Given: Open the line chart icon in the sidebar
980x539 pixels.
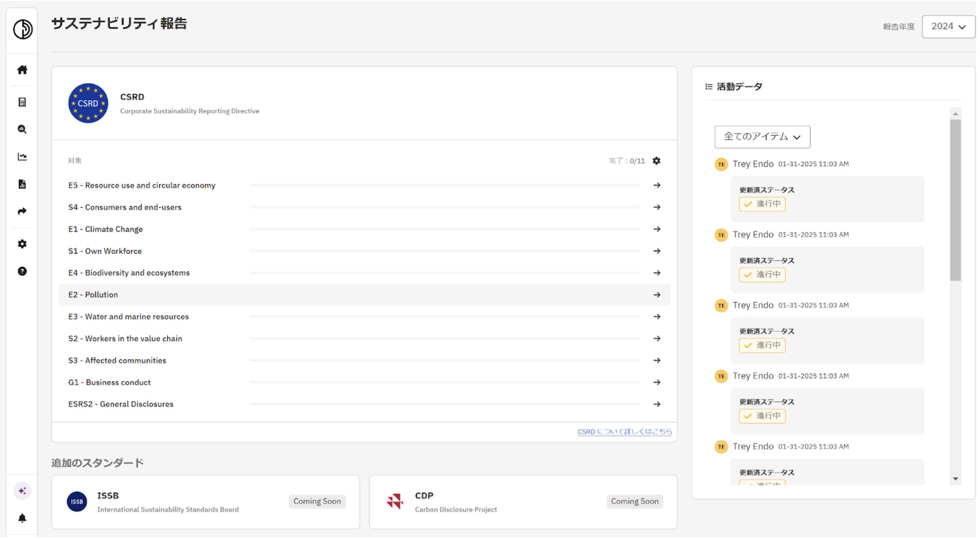Looking at the screenshot, I should coord(22,157).
